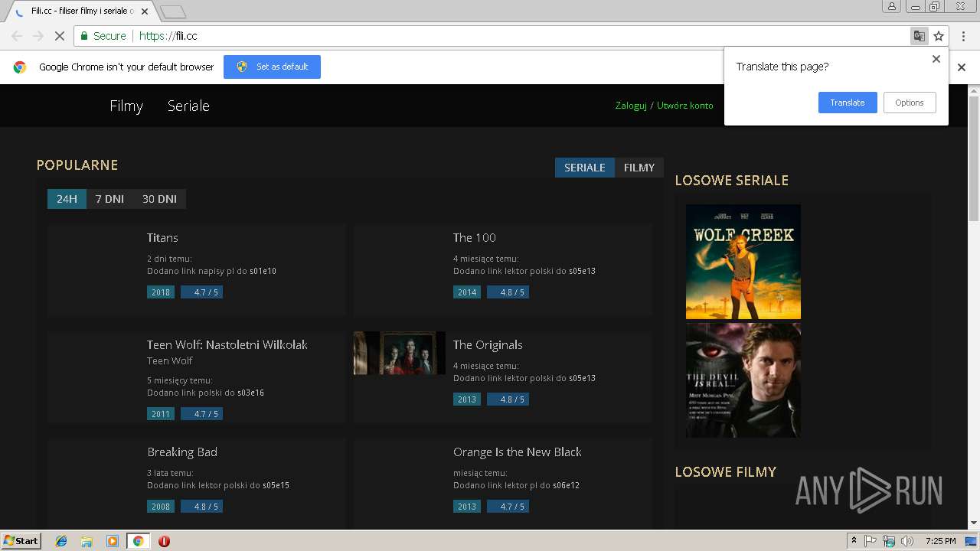Open a new browser tab

click(x=173, y=11)
